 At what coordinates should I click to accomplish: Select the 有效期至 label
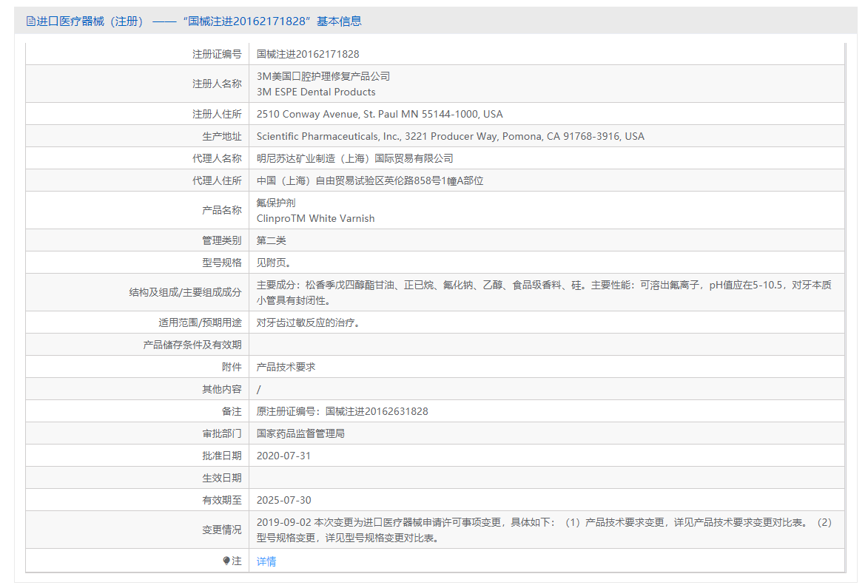(x=222, y=500)
